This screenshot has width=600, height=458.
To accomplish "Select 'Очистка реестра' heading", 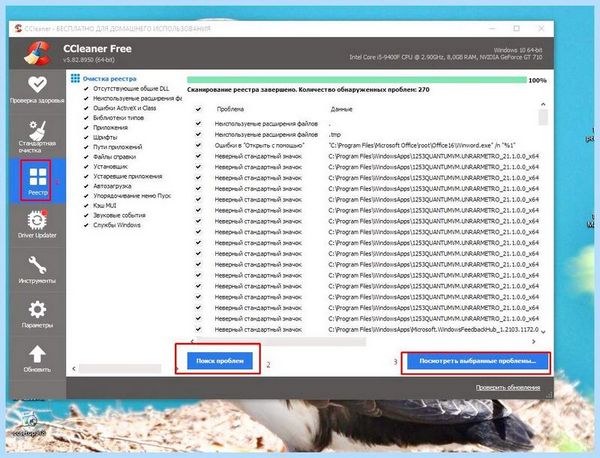I will [109, 79].
